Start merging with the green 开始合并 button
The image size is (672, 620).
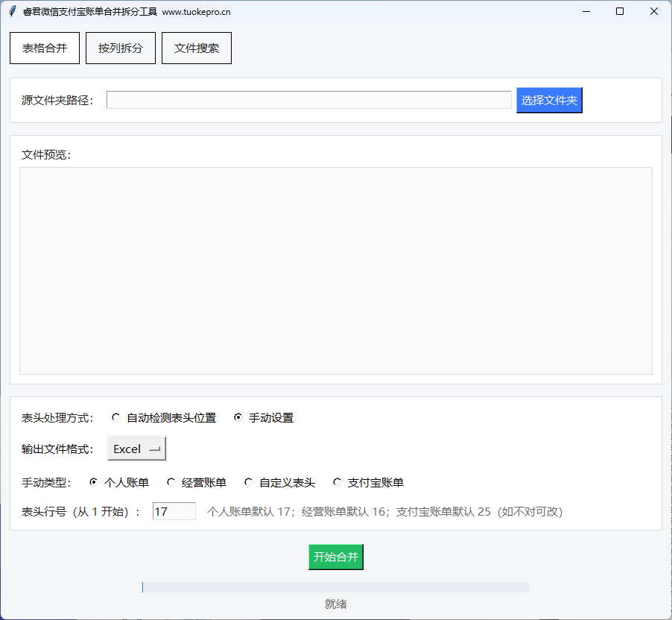(336, 557)
